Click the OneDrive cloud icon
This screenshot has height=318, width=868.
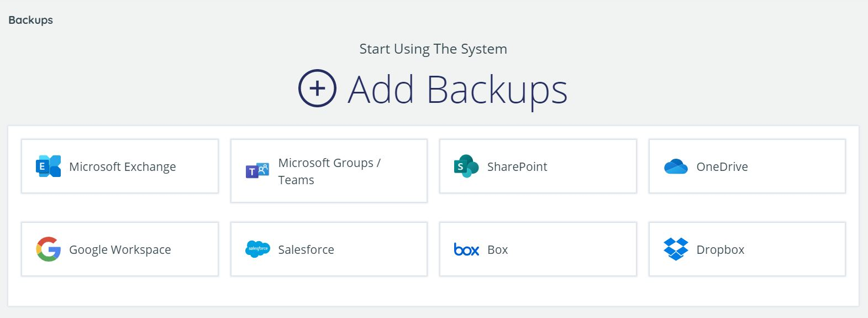pos(675,166)
